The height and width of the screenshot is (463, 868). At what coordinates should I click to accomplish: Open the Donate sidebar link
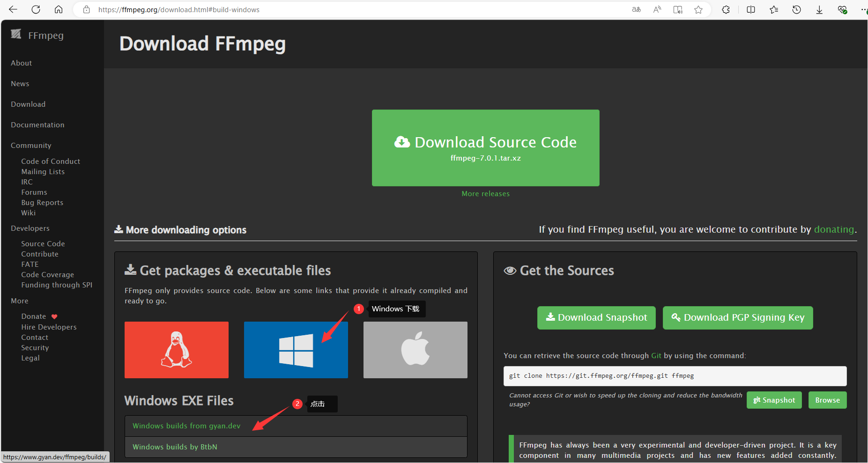34,316
